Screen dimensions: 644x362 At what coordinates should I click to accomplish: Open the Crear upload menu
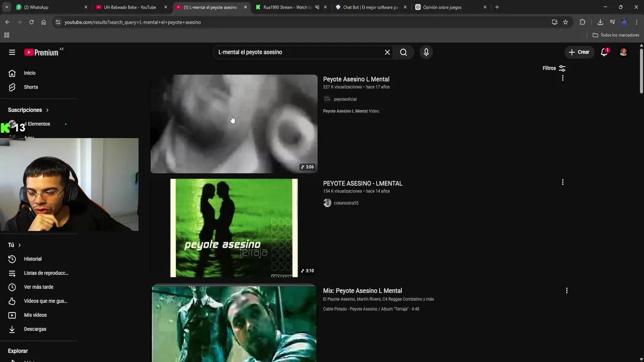(x=579, y=52)
